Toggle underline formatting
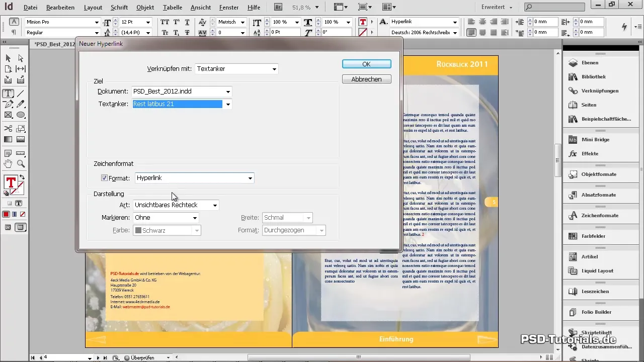The height and width of the screenshot is (362, 644). tap(187, 22)
